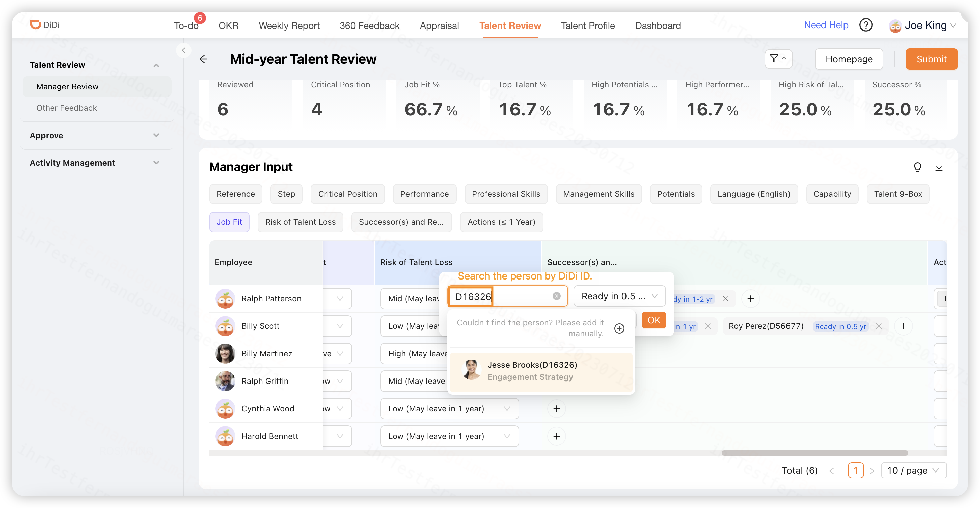The width and height of the screenshot is (980, 508).
Task: Toggle the Critical Position chip
Action: point(347,194)
